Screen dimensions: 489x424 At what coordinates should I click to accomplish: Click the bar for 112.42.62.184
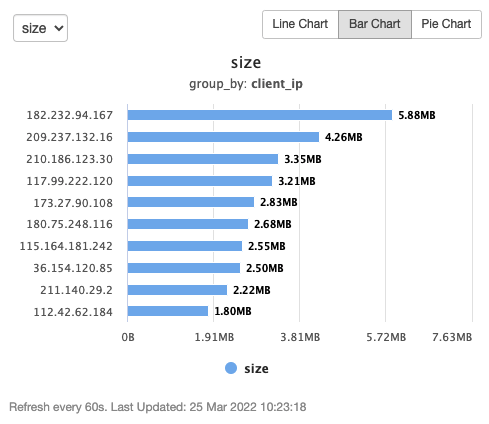(x=168, y=311)
